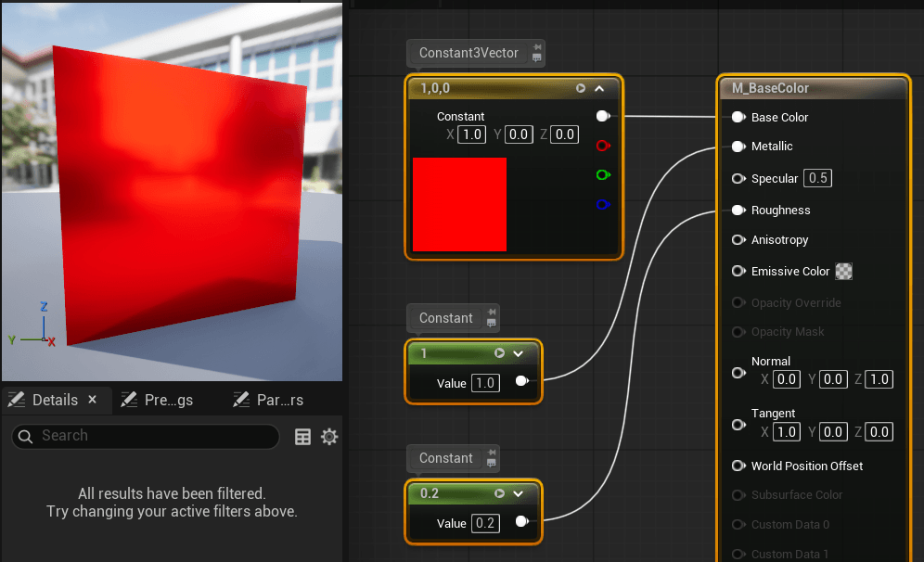Click the green channel output pin

tap(603, 174)
